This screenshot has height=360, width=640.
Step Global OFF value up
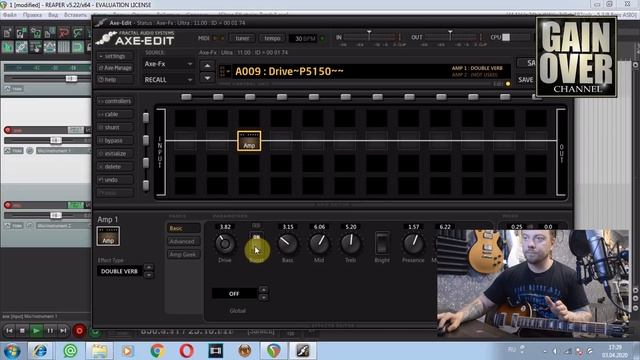point(264,289)
